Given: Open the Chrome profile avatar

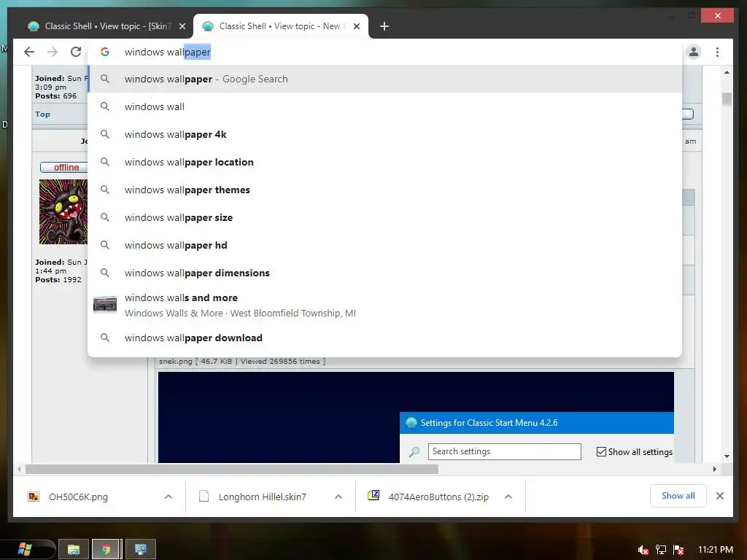Looking at the screenshot, I should coord(694,52).
